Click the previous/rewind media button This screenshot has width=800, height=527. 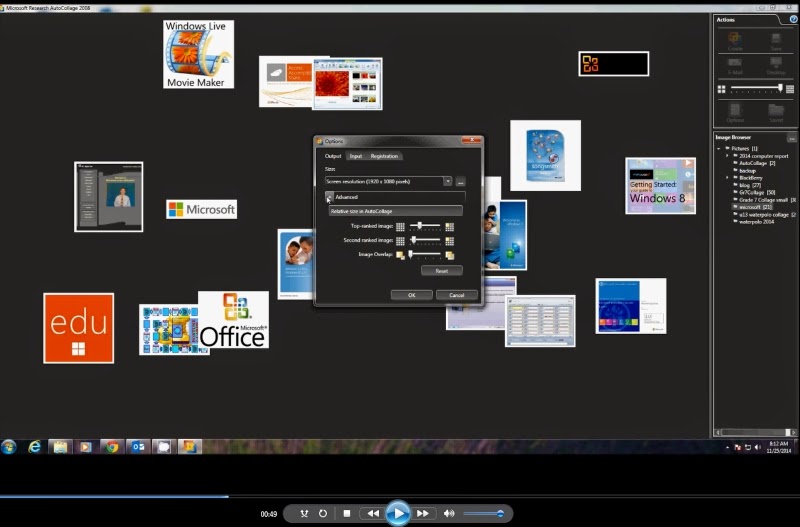(x=373, y=513)
